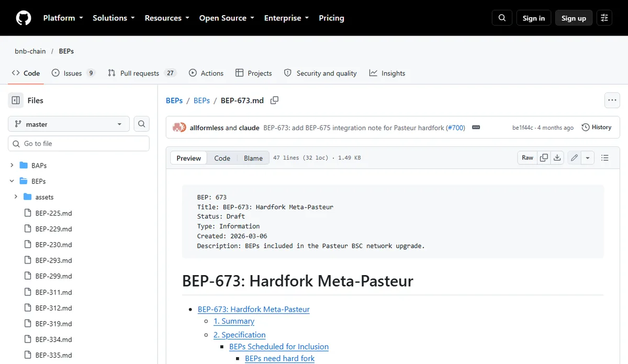
Task: Switch to the Blame view toggle
Action: pyautogui.click(x=253, y=158)
